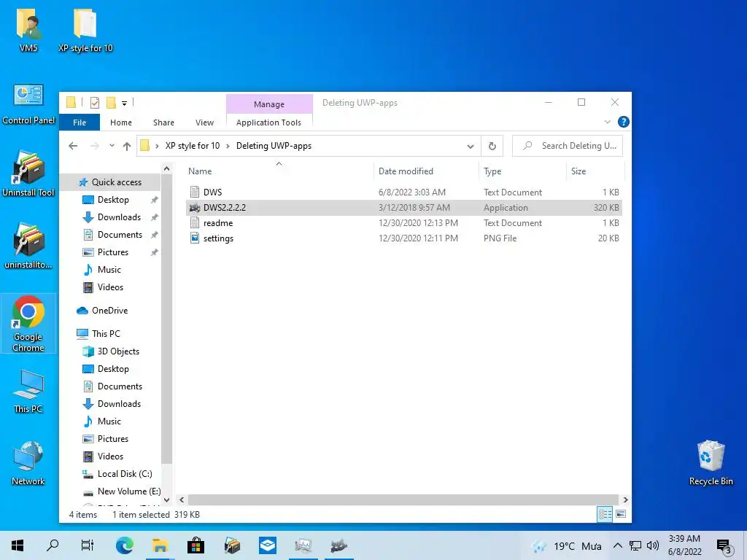The width and height of the screenshot is (747, 560).
Task: Open XP style for 10 desktop folder
Action: (86, 29)
